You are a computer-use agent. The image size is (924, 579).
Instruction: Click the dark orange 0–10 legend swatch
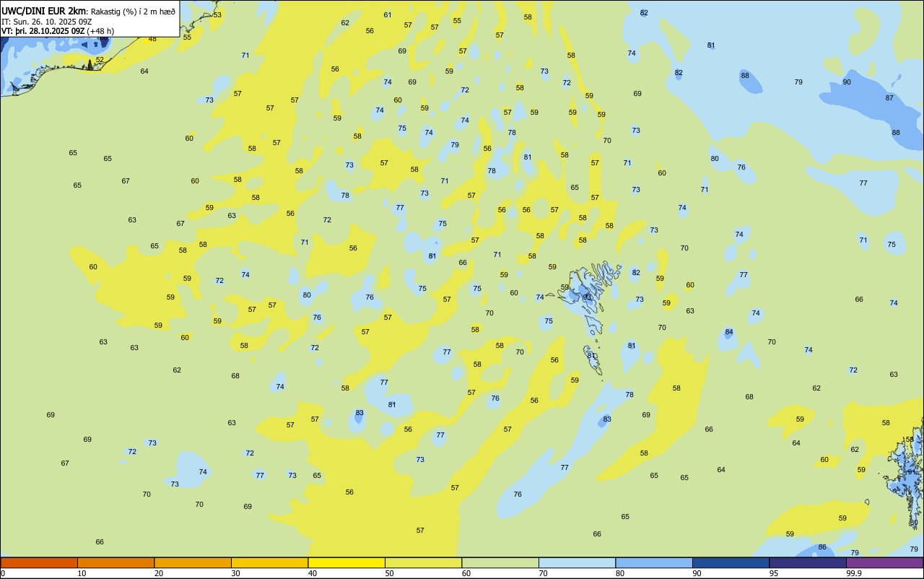click(39, 562)
